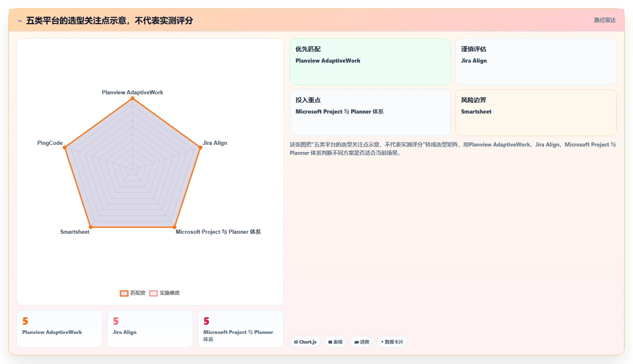Toggle the 实施难度 legend series
This screenshot has width=633, height=364.
tap(165, 293)
